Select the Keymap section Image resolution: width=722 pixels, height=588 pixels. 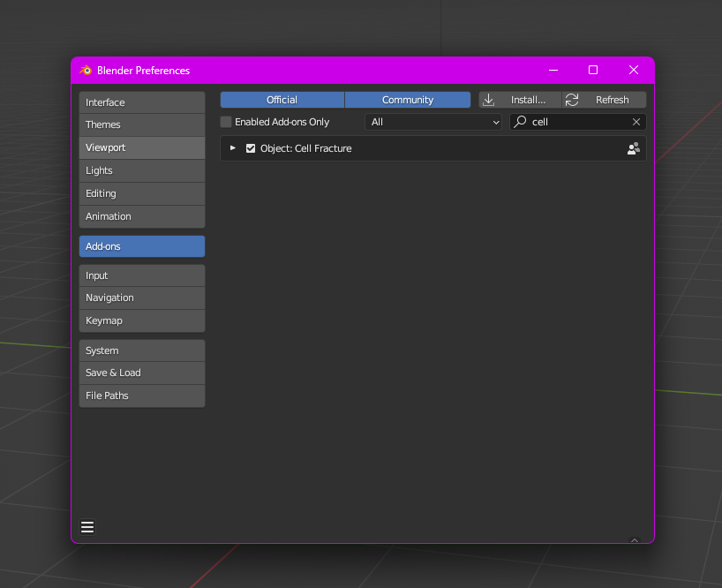(141, 320)
